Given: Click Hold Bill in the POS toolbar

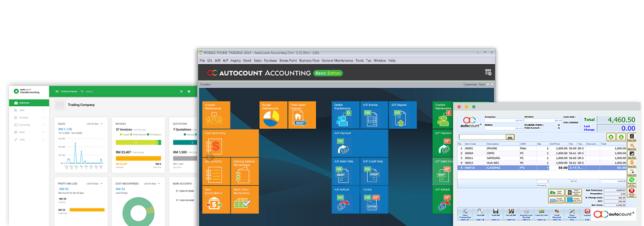Looking at the screenshot, I should coord(496,214).
